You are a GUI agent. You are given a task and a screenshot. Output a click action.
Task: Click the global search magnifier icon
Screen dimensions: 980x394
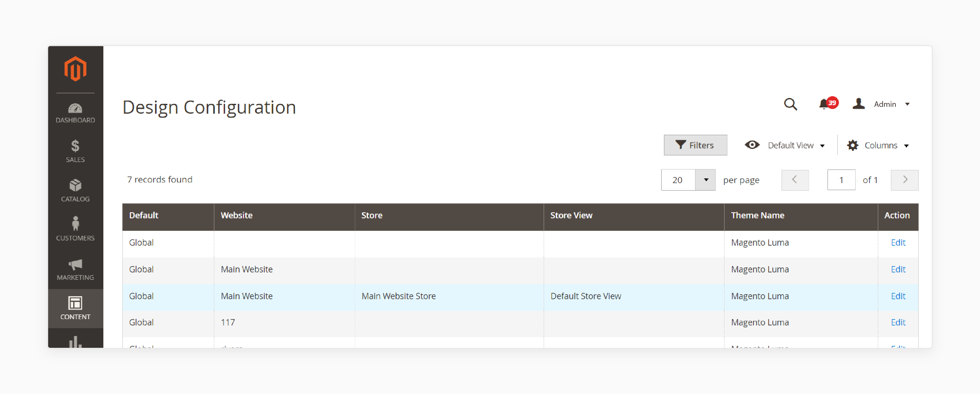tap(790, 104)
